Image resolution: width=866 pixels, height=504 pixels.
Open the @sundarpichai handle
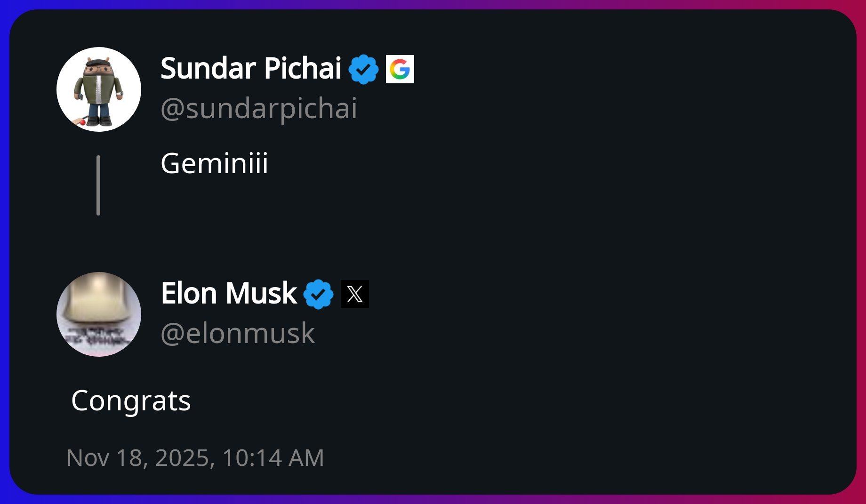[x=259, y=109]
